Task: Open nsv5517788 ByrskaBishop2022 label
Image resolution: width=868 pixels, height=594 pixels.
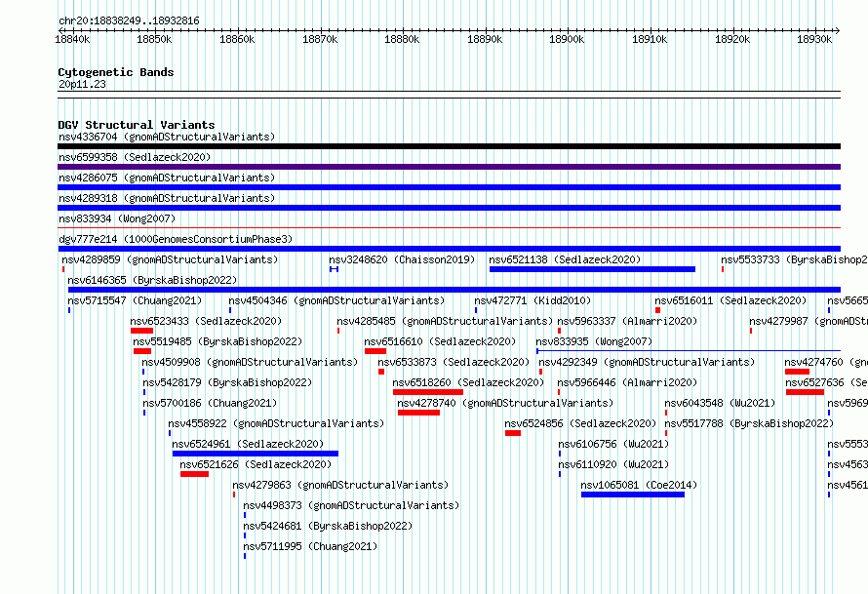Action: click(x=749, y=423)
